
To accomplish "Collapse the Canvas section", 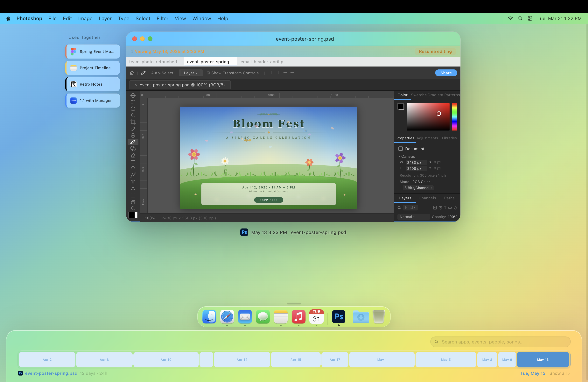I will [x=399, y=156].
